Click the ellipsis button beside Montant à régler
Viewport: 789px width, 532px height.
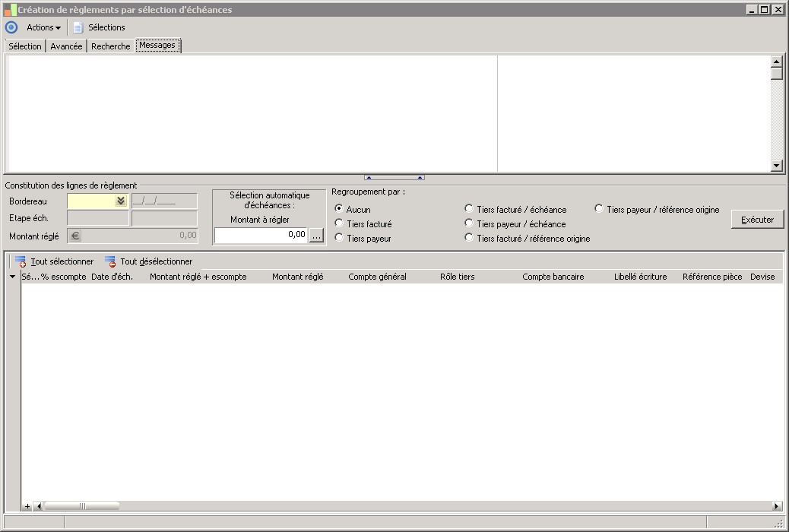(316, 236)
